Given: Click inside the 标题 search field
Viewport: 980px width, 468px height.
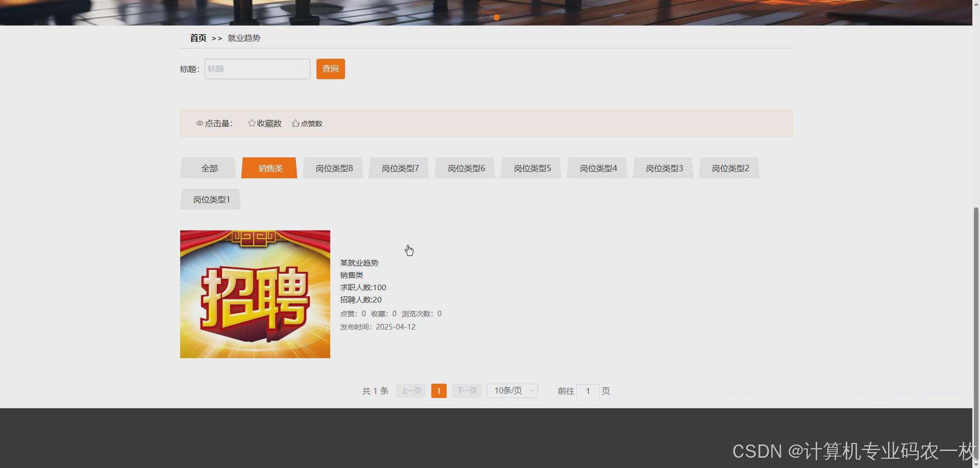Looking at the screenshot, I should click(257, 68).
